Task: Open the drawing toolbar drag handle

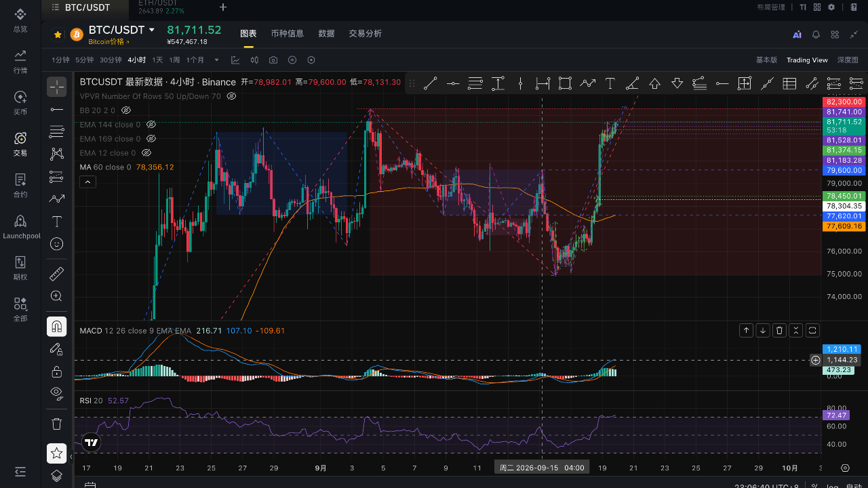Action: (x=412, y=83)
